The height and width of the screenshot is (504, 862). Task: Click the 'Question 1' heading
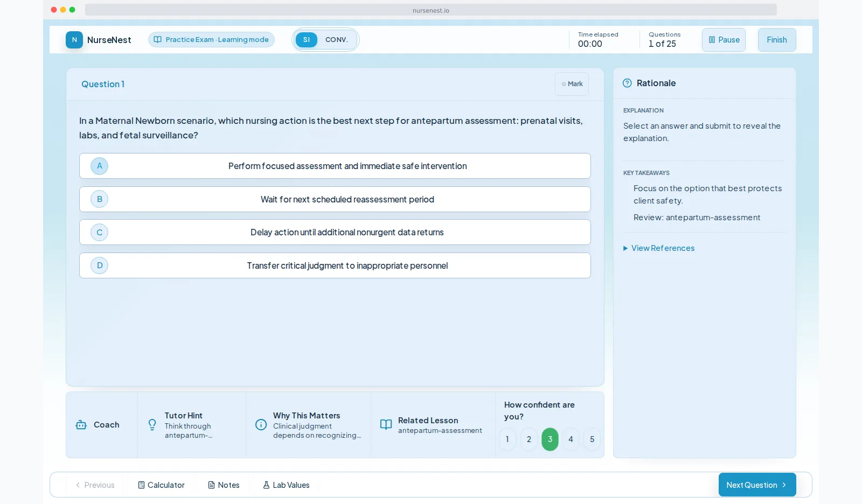point(103,84)
